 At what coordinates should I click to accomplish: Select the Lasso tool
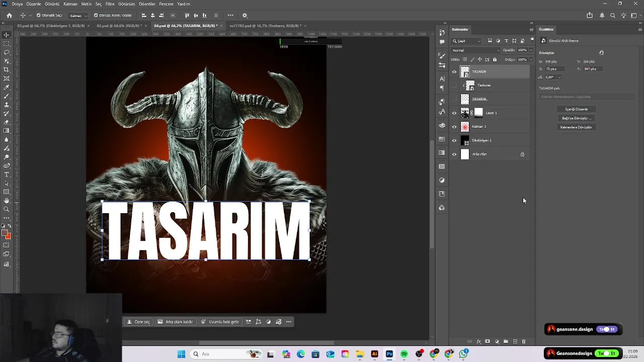point(7,52)
